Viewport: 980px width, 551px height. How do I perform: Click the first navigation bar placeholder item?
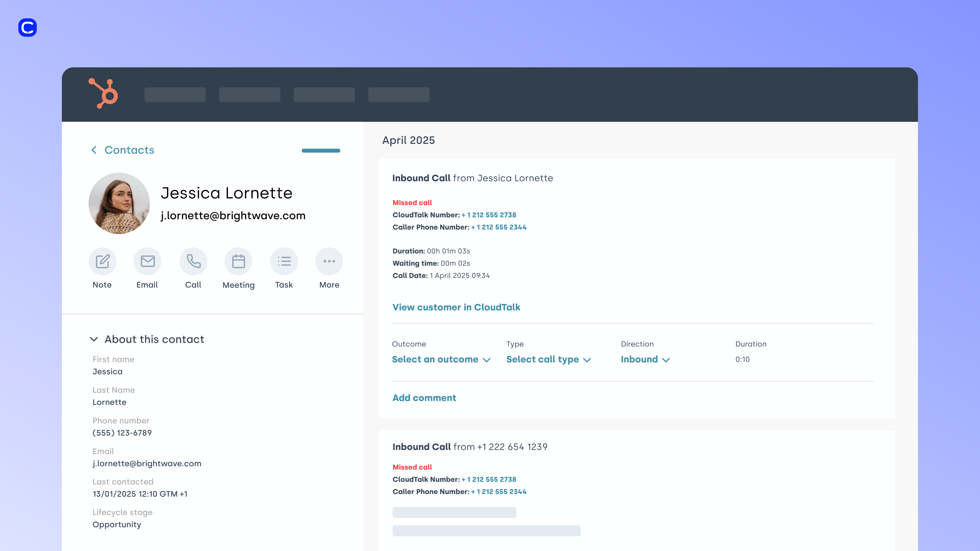point(175,95)
